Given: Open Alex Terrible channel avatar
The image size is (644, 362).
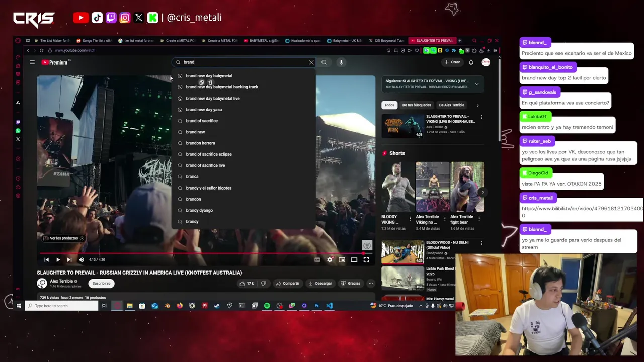Looking at the screenshot, I should [x=42, y=284].
